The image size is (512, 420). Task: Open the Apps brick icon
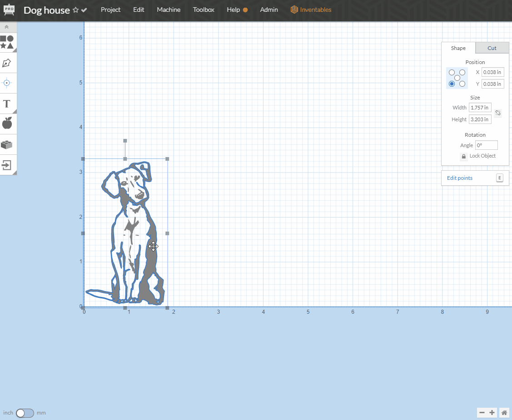point(7,144)
